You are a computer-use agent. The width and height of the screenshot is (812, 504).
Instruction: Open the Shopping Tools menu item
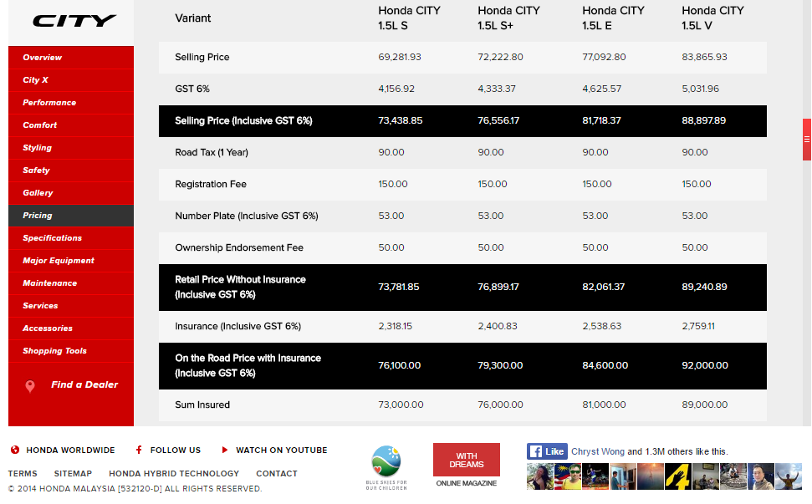click(54, 351)
